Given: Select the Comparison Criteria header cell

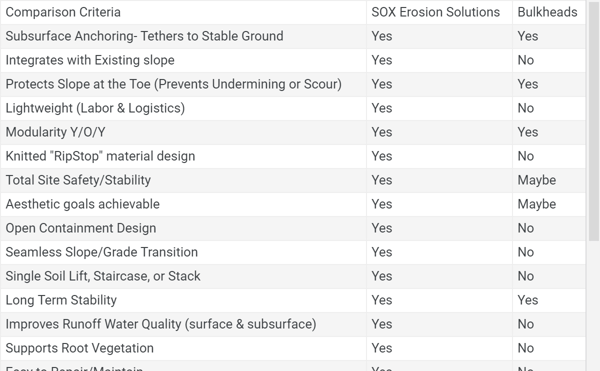Looking at the screenshot, I should tap(183, 12).
